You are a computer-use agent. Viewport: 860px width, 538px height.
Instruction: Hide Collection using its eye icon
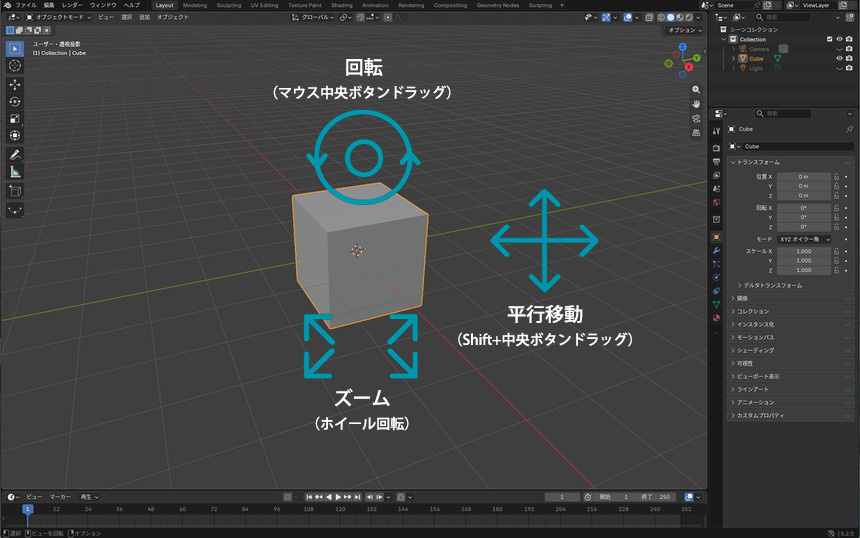(839, 39)
